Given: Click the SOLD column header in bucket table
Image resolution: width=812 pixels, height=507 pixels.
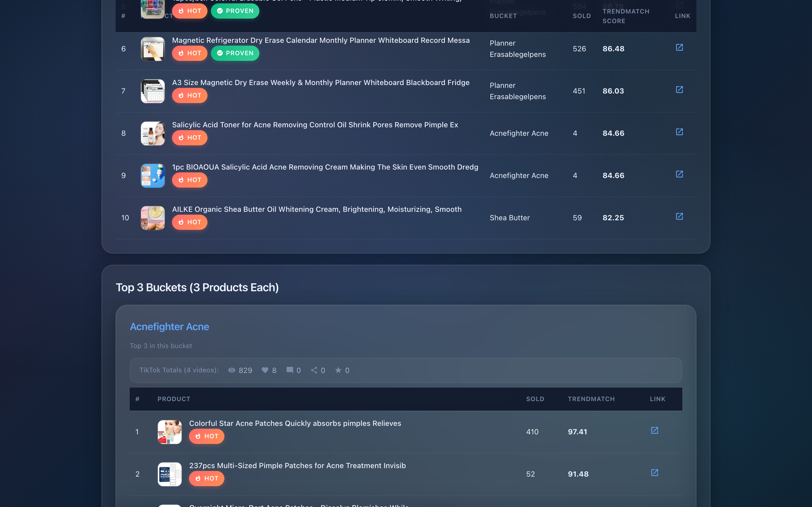Looking at the screenshot, I should [x=535, y=399].
